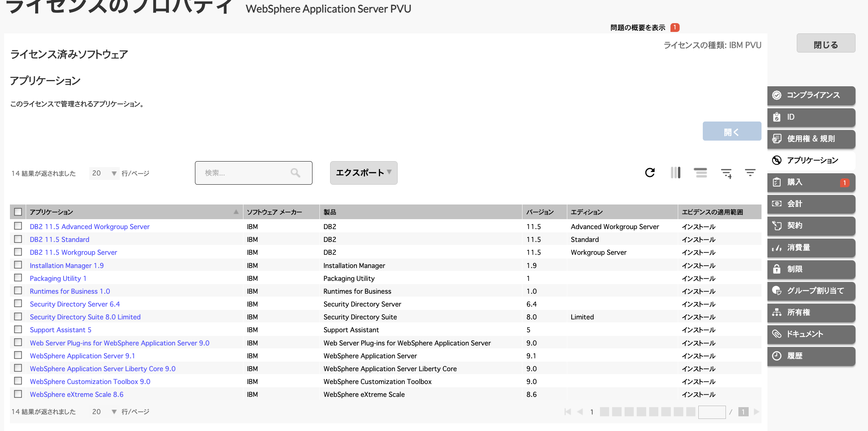Toggle the select-all header checkbox

[18, 212]
